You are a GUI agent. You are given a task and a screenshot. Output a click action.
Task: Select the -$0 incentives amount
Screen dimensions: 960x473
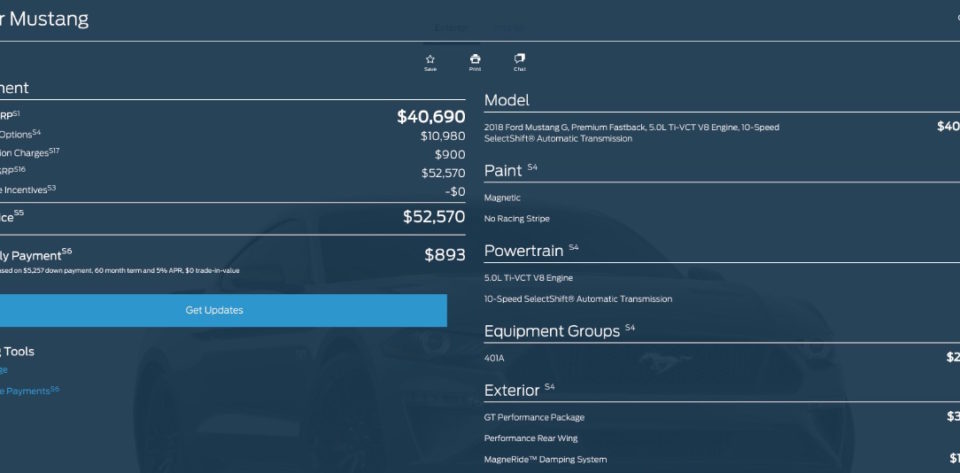[456, 192]
